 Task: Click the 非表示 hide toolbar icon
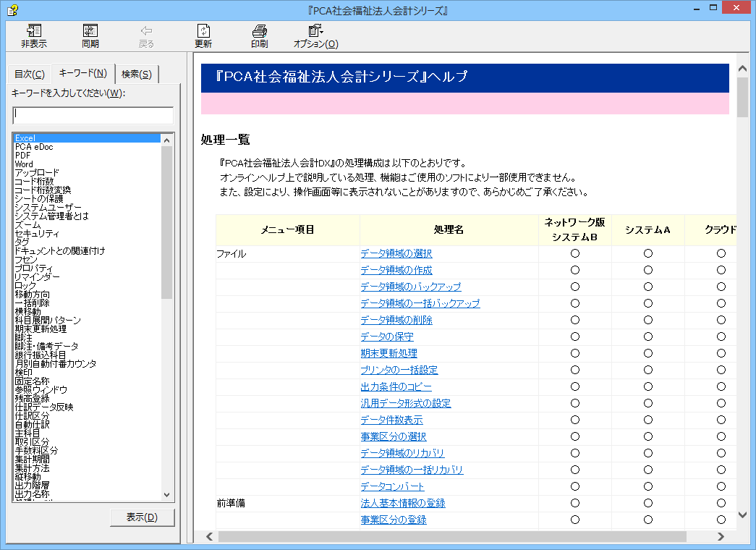tap(34, 31)
